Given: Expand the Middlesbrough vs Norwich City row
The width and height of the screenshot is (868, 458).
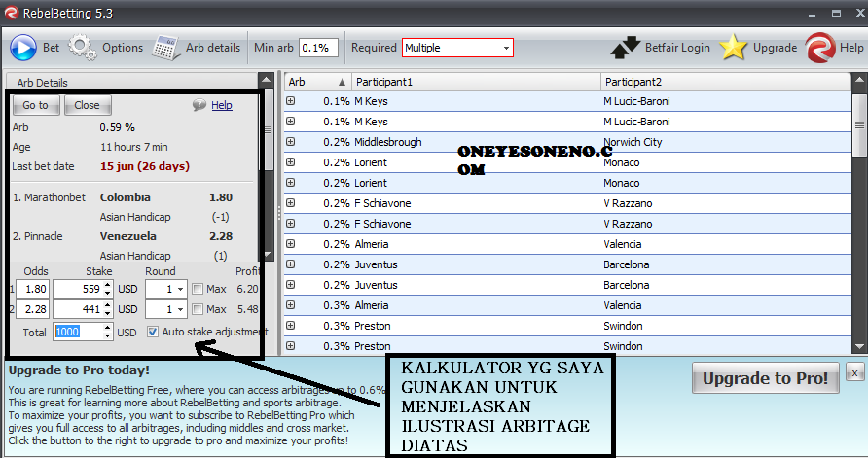Looking at the screenshot, I should click(291, 142).
